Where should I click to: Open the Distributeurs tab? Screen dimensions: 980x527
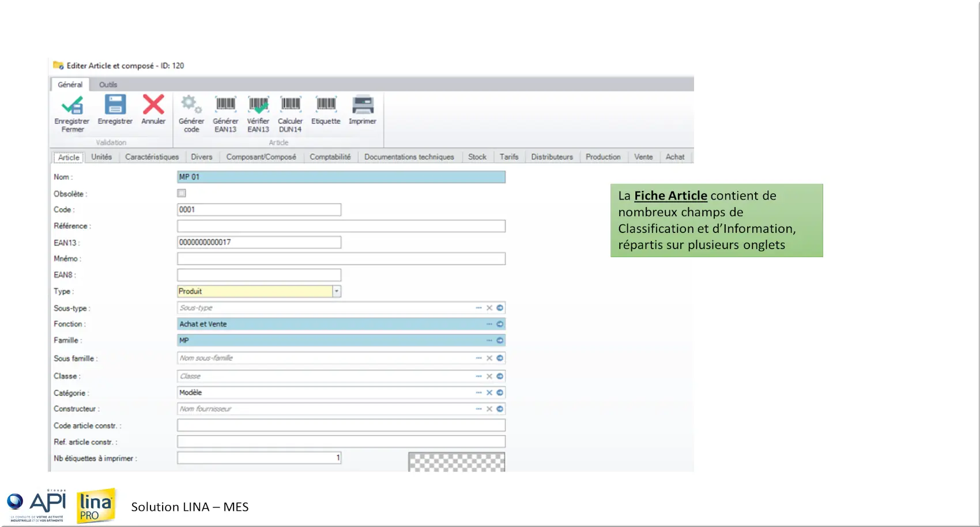point(552,157)
